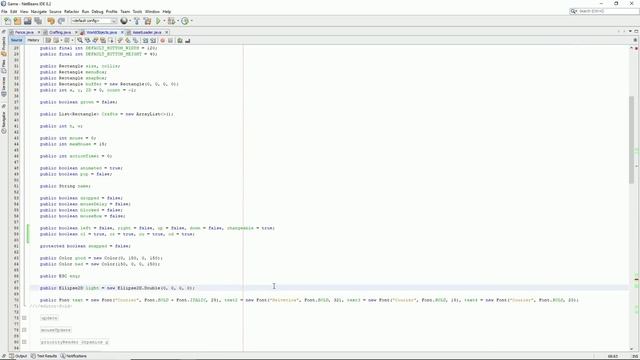Image resolution: width=640 pixels, height=360 pixels.
Task: Open the Navigate menu
Action: click(x=39, y=11)
